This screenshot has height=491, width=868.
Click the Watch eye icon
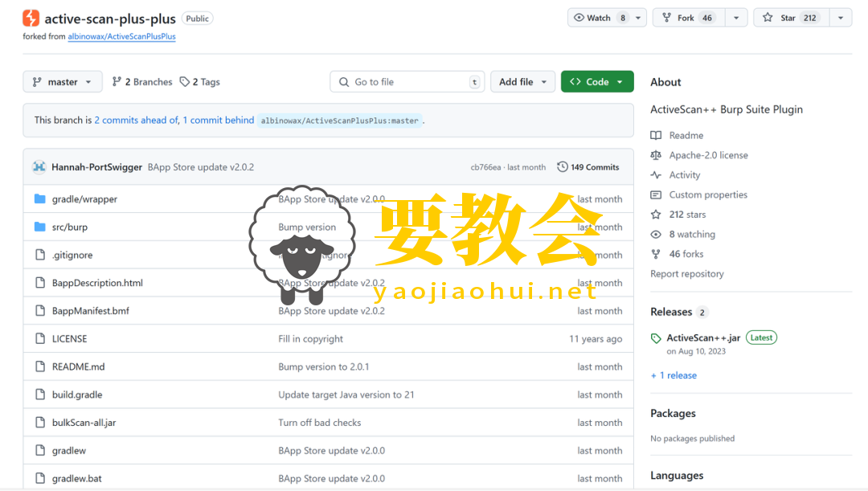click(x=579, y=18)
